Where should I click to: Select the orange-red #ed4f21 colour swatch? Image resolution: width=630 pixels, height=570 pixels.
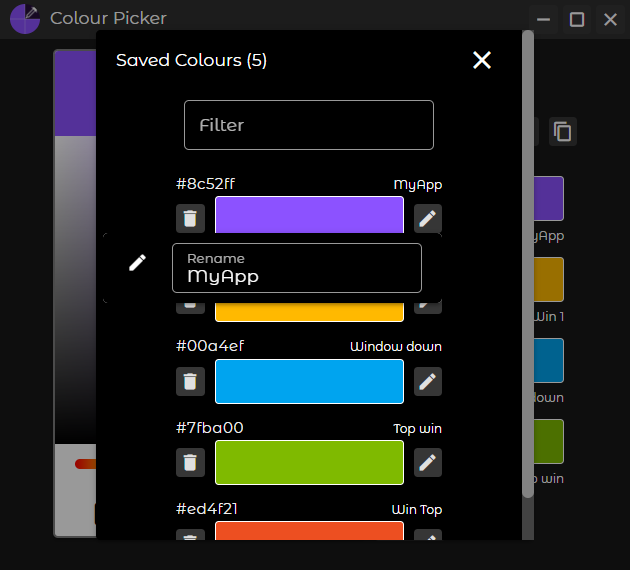point(309,531)
